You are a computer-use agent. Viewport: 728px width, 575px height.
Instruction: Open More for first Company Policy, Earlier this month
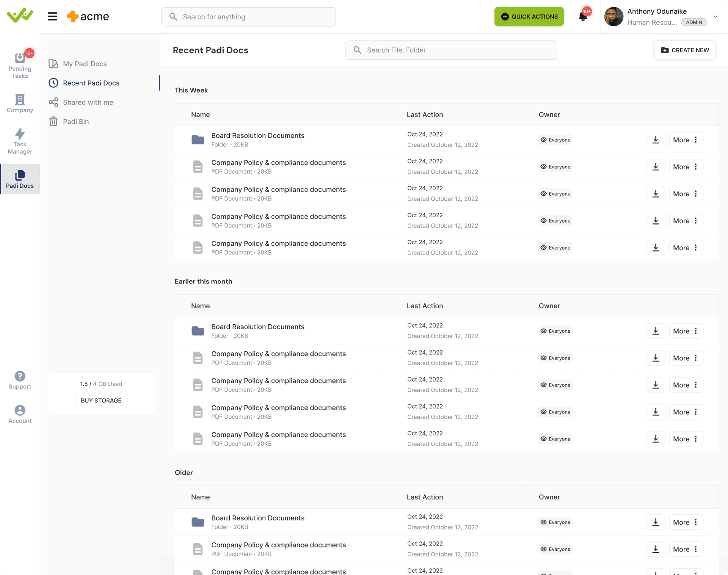click(x=686, y=358)
